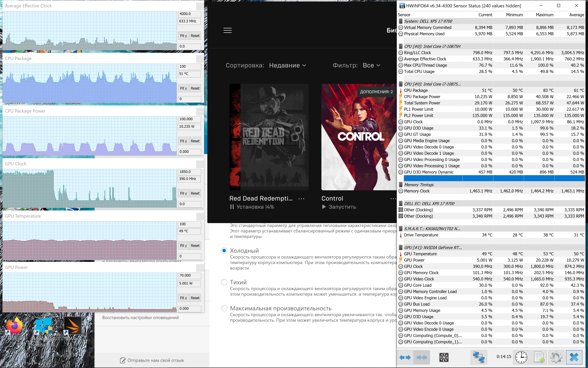588x368 pixels.
Task: Collapse System: DELL XPS 17 9700 section
Action: pyautogui.click(x=401, y=21)
